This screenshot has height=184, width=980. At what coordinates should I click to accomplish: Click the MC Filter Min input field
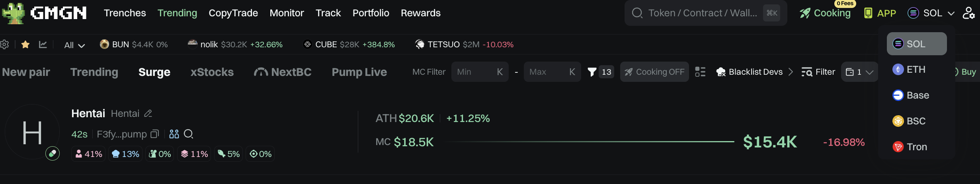pos(475,72)
